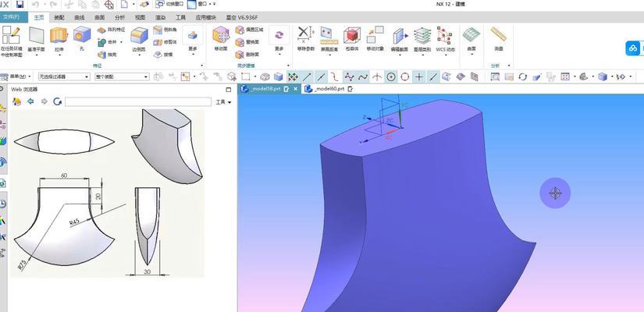Screen dimensions: 644x312
Task: Toggle enable snap point option
Action: (293, 76)
